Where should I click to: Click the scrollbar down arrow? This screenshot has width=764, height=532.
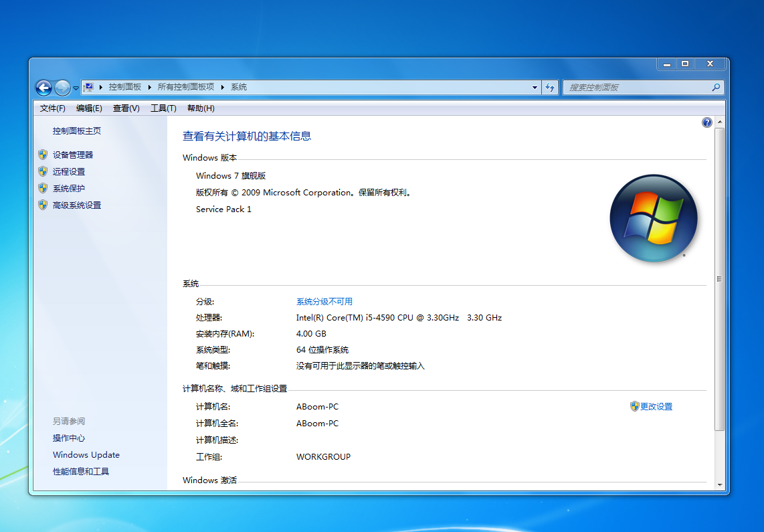tap(720, 485)
